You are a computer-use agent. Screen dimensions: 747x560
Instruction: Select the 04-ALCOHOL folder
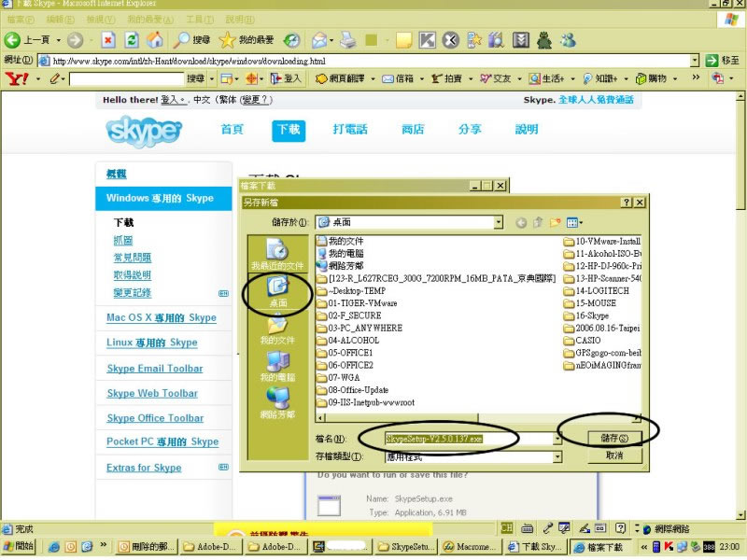coord(348,341)
